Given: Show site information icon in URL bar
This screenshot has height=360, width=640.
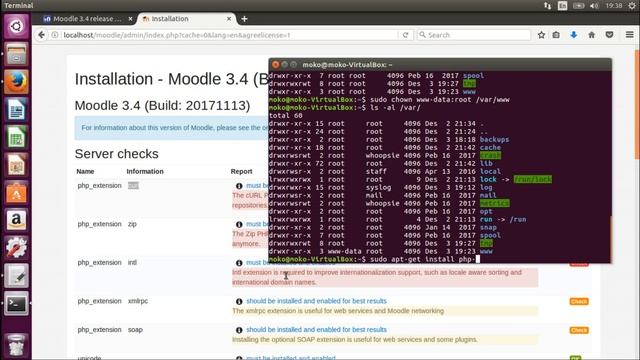Looking at the screenshot, I should (55, 35).
